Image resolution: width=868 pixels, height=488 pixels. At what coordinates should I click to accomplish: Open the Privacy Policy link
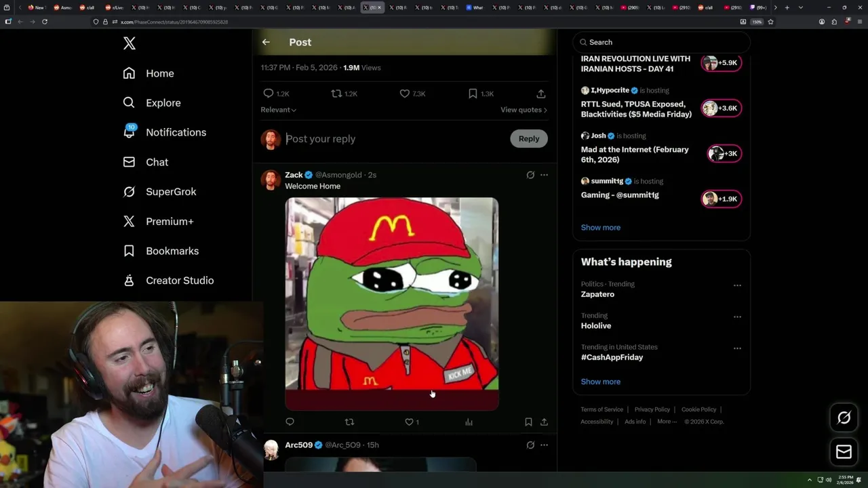click(652, 409)
